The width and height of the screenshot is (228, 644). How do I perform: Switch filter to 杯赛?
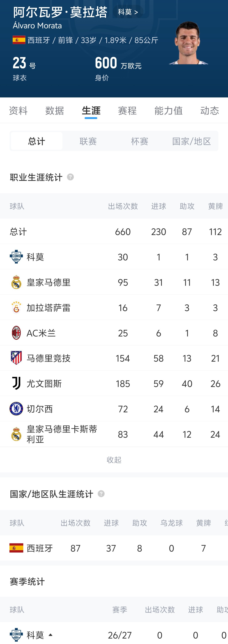click(x=140, y=141)
